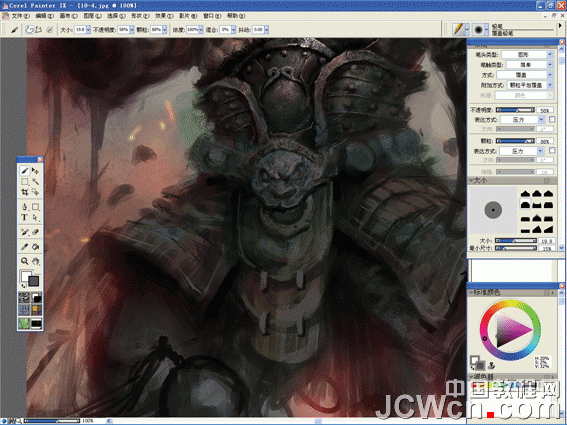Open the 笔触类型 stroke type dropdown
This screenshot has width=567, height=425.
529,65
